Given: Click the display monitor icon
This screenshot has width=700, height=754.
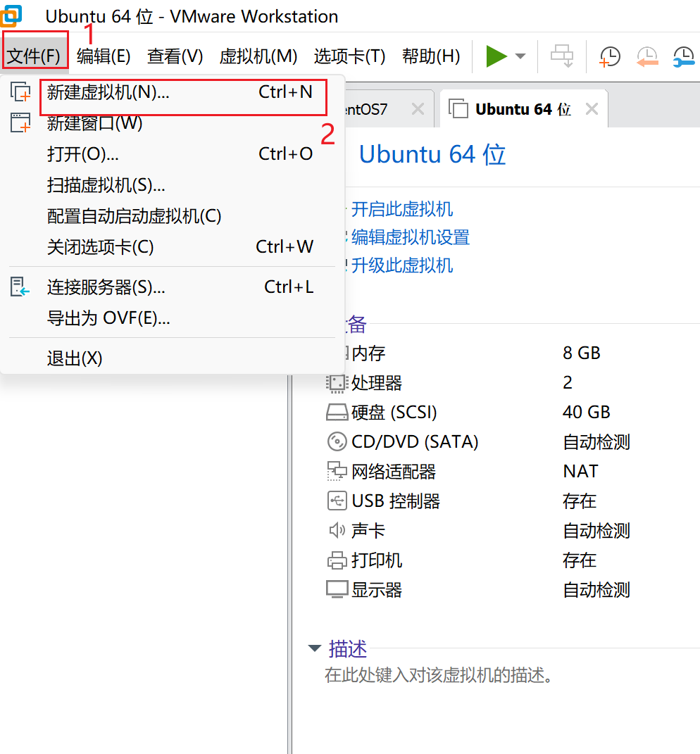Looking at the screenshot, I should (x=337, y=589).
